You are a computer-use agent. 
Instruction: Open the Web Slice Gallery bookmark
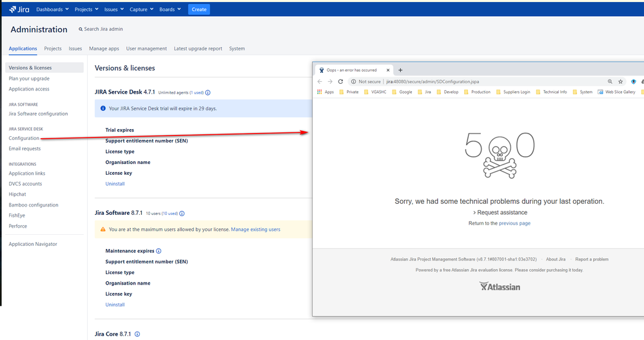616,92
